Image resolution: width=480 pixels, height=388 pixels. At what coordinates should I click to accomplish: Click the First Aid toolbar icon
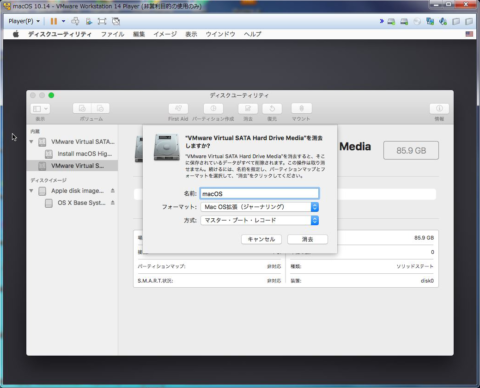click(178, 109)
